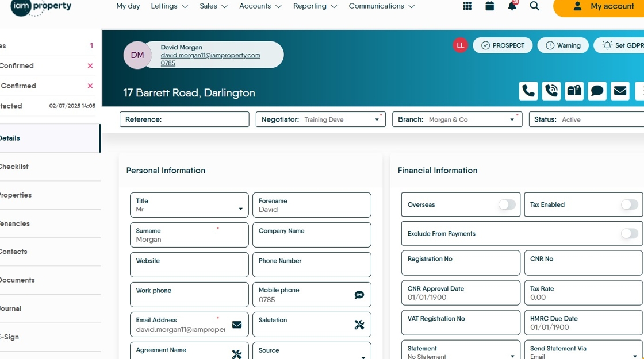Click the Tax Rate field
The width and height of the screenshot is (644, 359).
(x=583, y=293)
